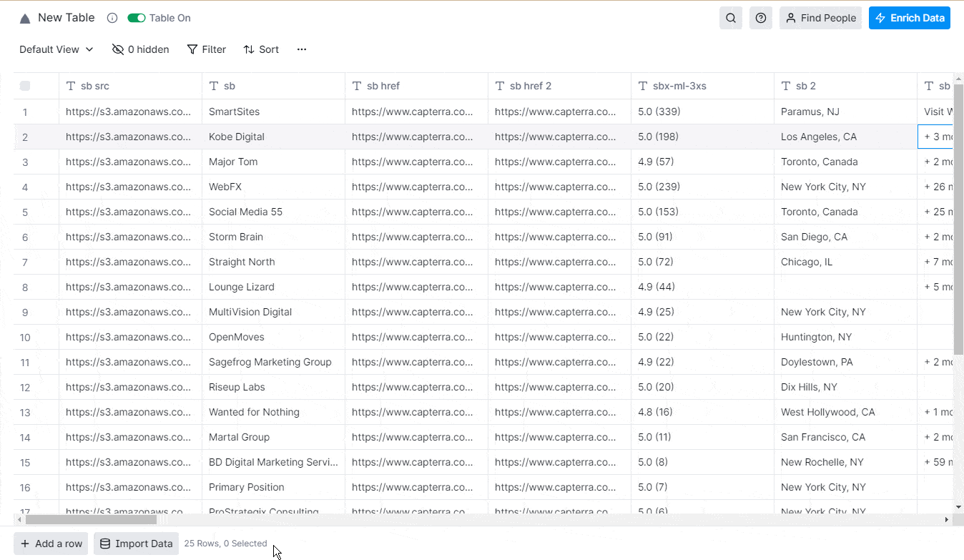
Task: Click row number 12
Action: (x=25, y=388)
